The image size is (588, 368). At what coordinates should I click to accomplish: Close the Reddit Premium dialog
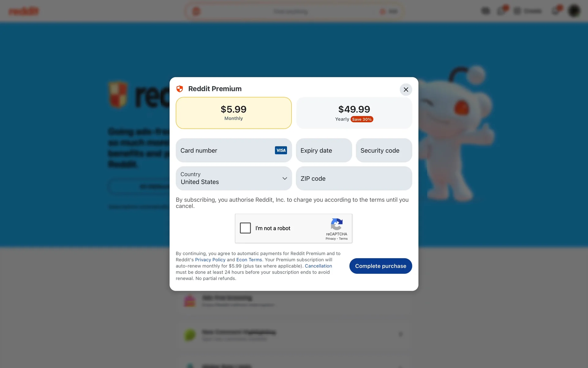pyautogui.click(x=406, y=90)
